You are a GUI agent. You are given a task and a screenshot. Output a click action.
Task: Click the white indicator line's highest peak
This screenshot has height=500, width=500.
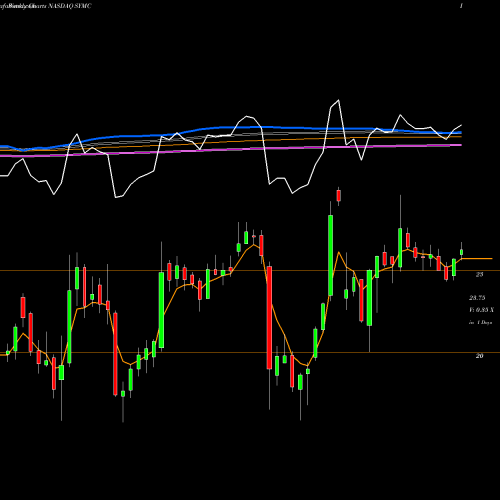pyautogui.click(x=339, y=100)
